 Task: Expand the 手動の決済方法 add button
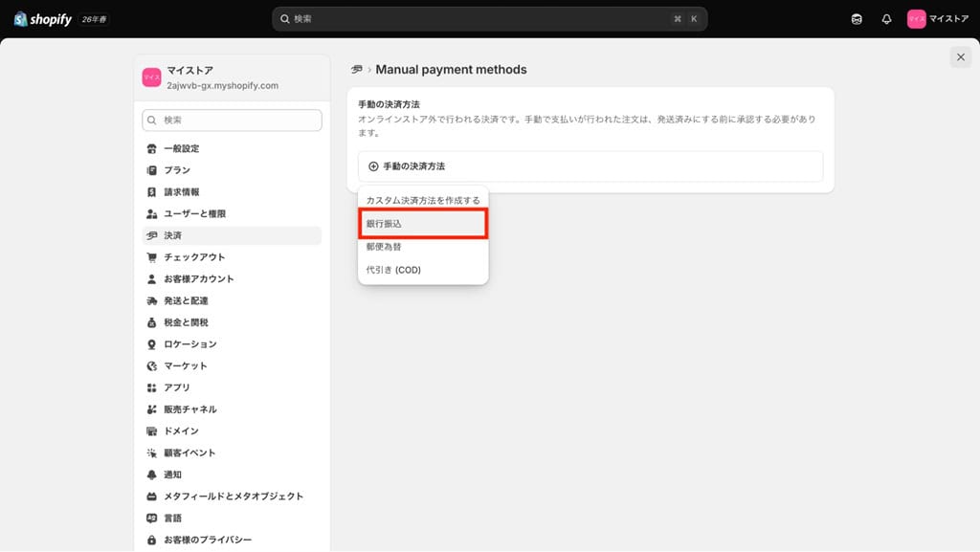click(x=590, y=166)
